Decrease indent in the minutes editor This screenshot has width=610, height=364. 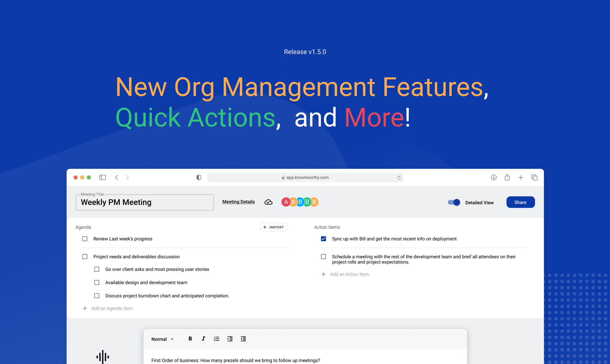pos(243,338)
